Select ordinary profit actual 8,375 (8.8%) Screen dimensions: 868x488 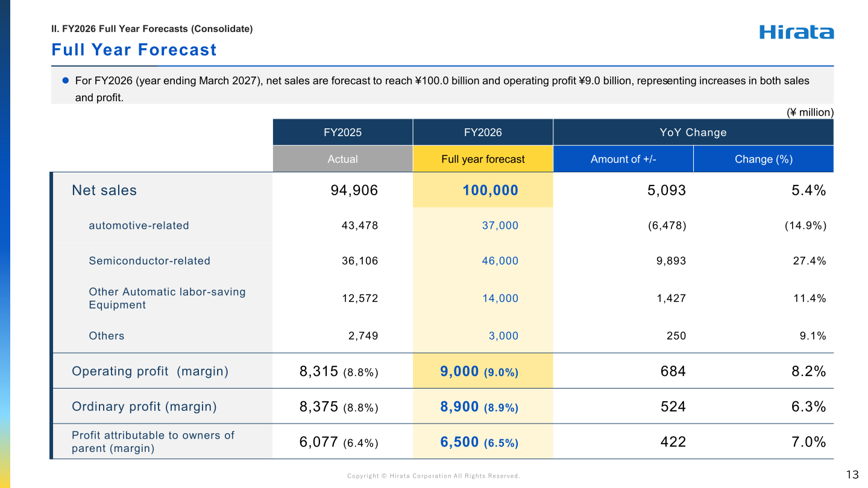(339, 407)
